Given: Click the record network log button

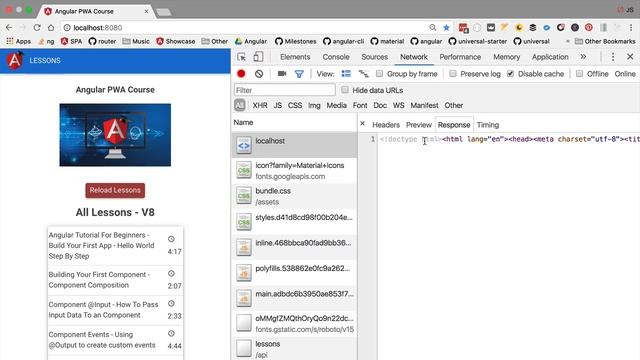Looking at the screenshot, I should pyautogui.click(x=241, y=74).
